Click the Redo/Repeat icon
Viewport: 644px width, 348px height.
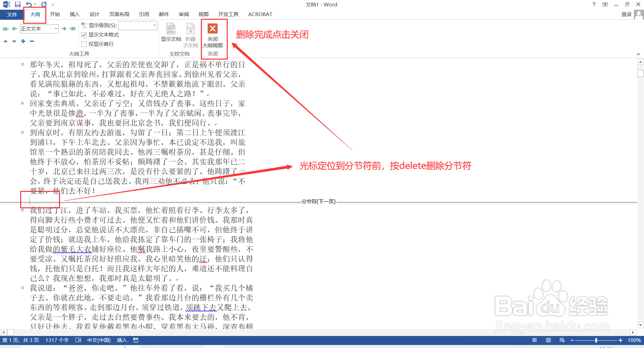[x=44, y=4]
